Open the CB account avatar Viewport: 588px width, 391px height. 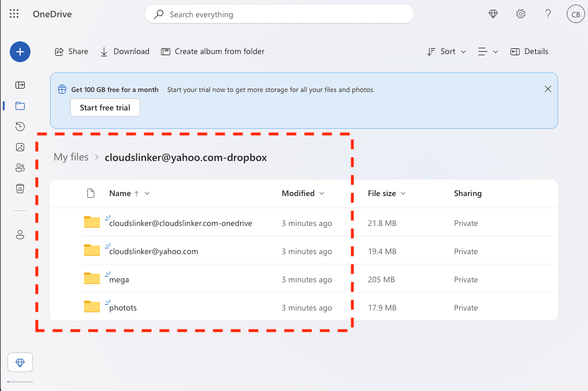pyautogui.click(x=575, y=14)
